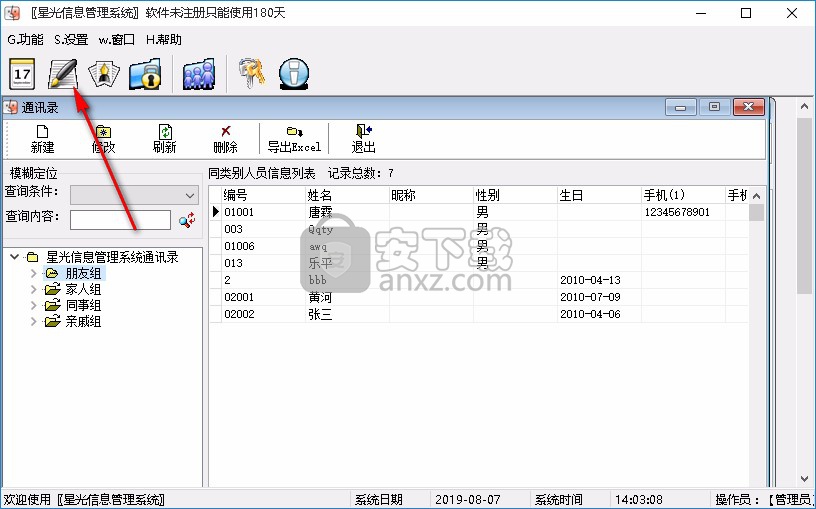Screen dimensions: 816x509
Task: Sort by the 编号 column header
Action: point(263,195)
